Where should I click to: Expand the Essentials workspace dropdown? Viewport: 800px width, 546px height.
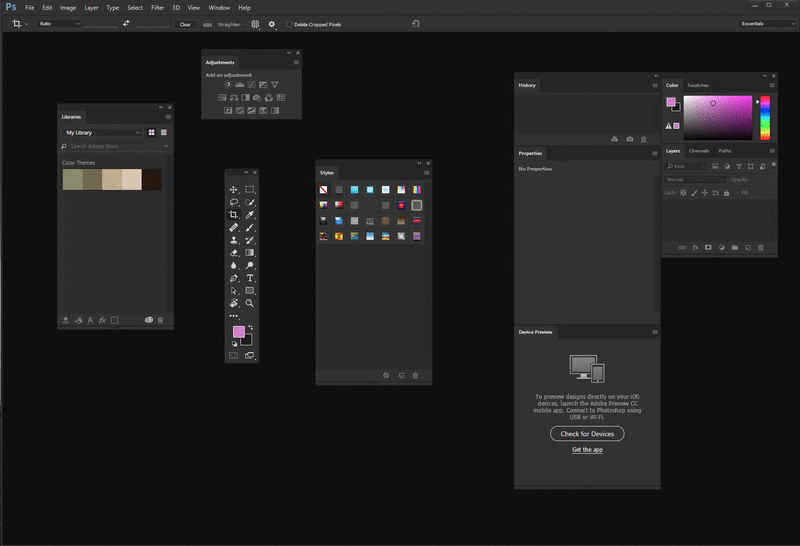[766, 23]
